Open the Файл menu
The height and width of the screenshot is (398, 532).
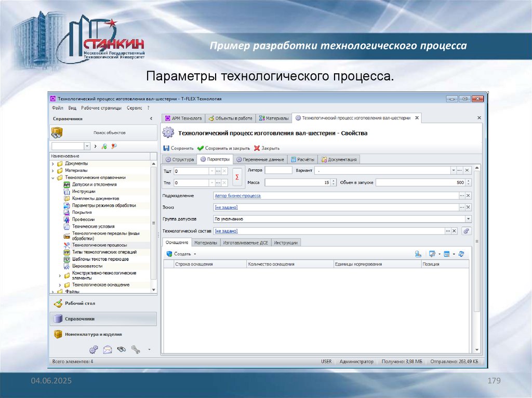coord(57,108)
